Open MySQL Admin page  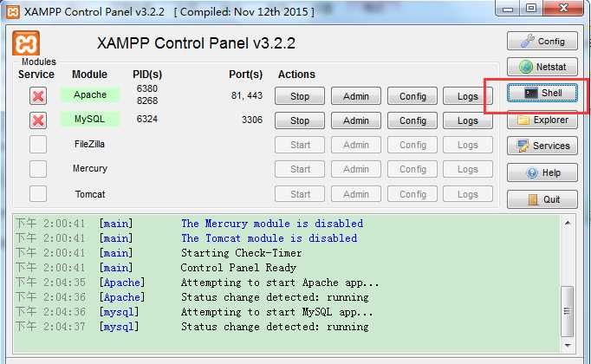pos(356,120)
